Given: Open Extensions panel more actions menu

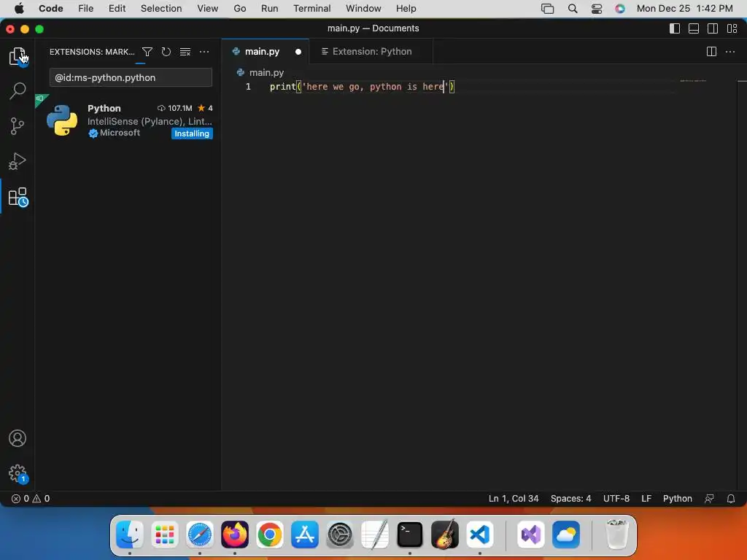Looking at the screenshot, I should click(x=204, y=52).
